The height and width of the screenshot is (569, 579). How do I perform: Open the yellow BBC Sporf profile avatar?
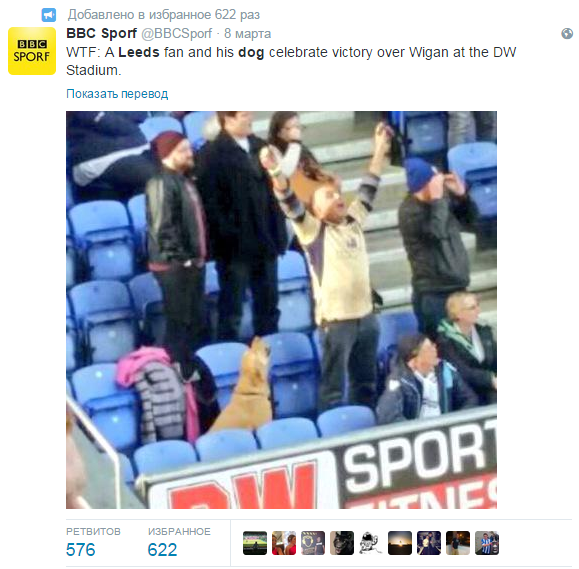tap(32, 51)
